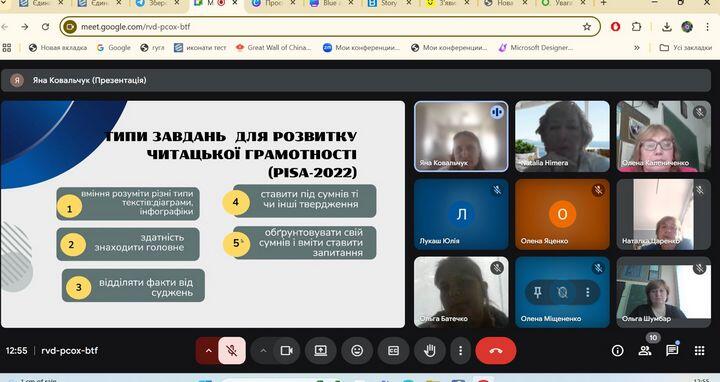
Task: Click the address bar with meet.google.com URL
Action: pyautogui.click(x=330, y=27)
